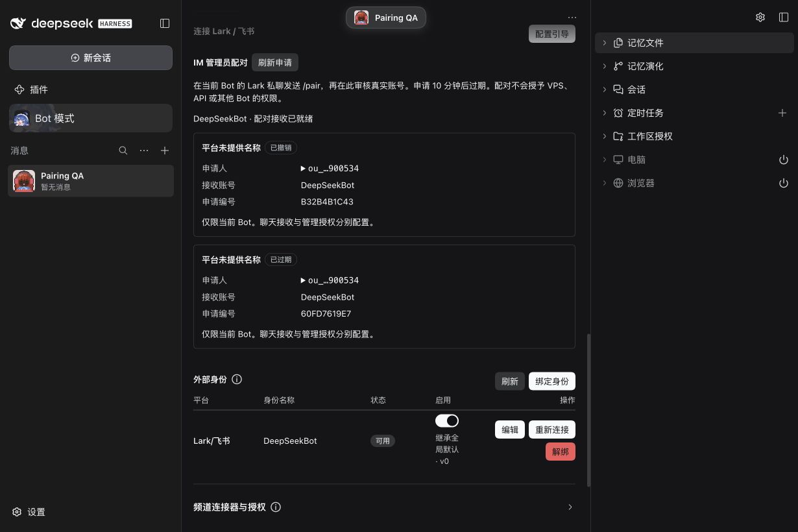Start a new conversation with 新会话

pos(91,58)
